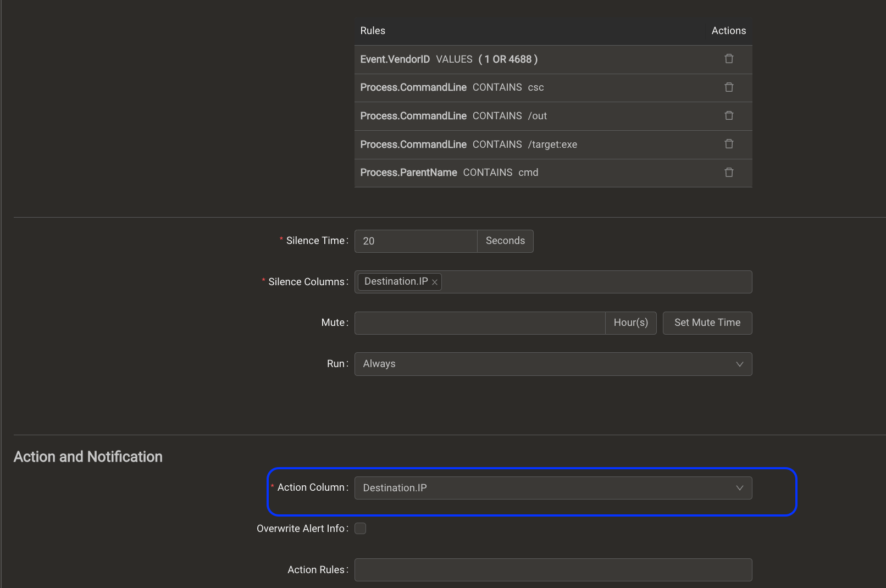Image resolution: width=886 pixels, height=588 pixels.
Task: Delete the Event.VendorID VALUES rule
Action: coord(729,59)
